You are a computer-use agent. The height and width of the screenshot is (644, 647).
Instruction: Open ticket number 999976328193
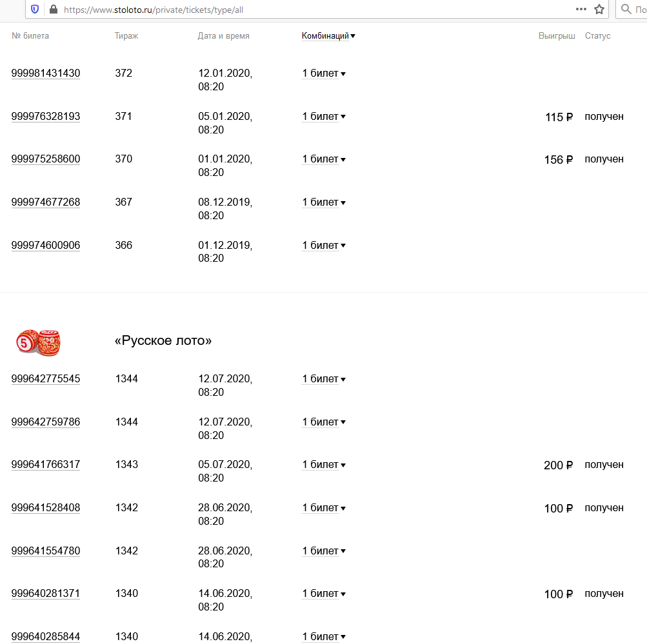tap(46, 117)
